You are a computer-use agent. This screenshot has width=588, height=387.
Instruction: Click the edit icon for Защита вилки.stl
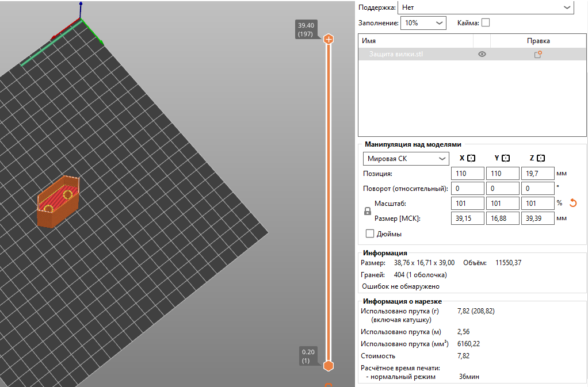(x=538, y=54)
